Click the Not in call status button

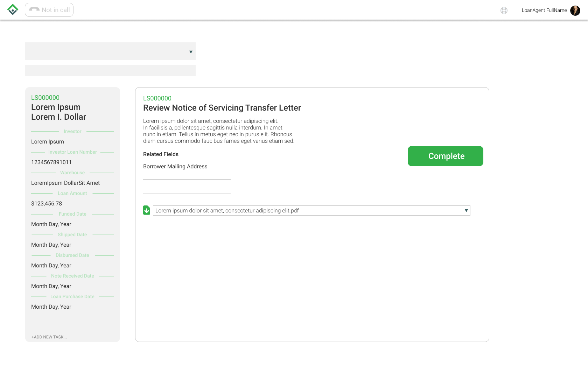click(x=49, y=10)
